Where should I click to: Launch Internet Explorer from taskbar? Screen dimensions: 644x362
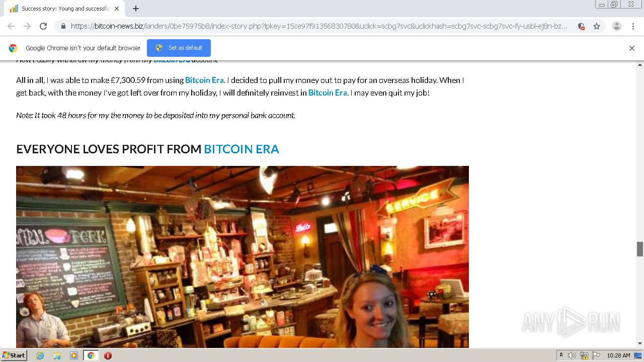pyautogui.click(x=40, y=355)
